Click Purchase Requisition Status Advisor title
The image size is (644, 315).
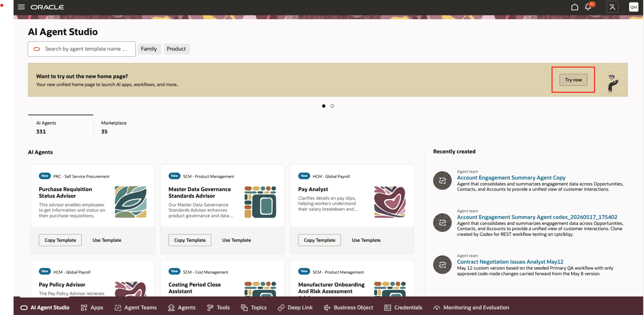point(65,193)
